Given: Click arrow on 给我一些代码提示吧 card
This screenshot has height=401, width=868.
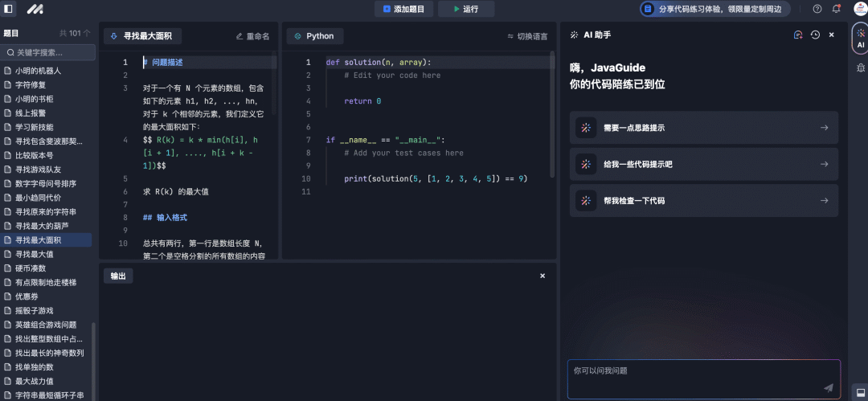Looking at the screenshot, I should 825,164.
